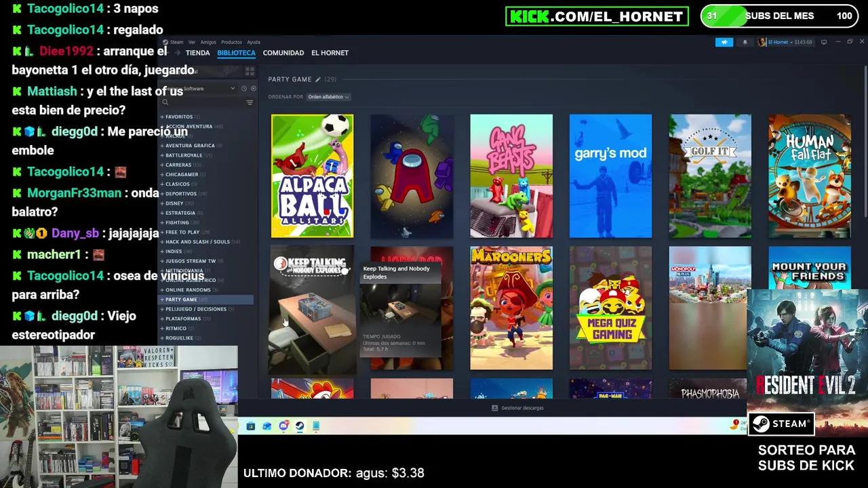868x488 pixels.
Task: Open the Among Us game cover
Action: (x=412, y=176)
